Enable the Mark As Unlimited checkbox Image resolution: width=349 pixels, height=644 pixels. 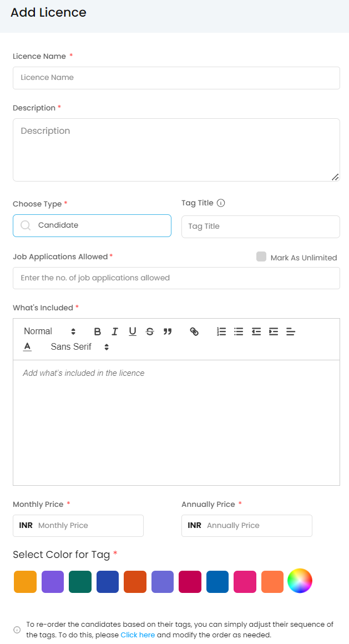[x=261, y=256]
